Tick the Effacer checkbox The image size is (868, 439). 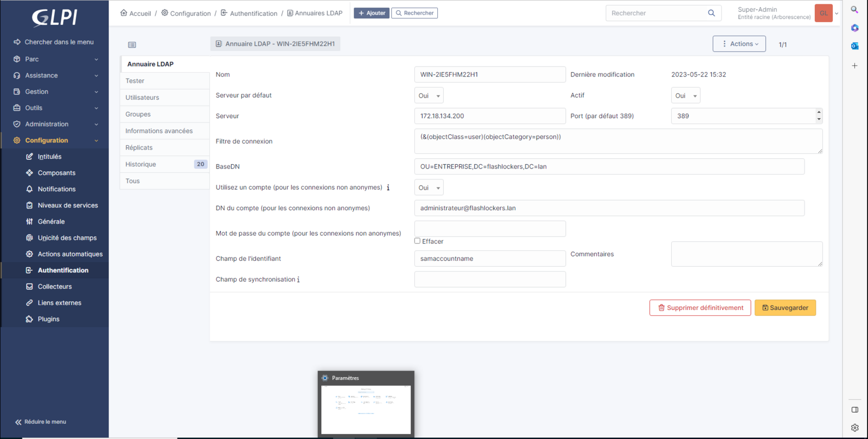(x=417, y=241)
